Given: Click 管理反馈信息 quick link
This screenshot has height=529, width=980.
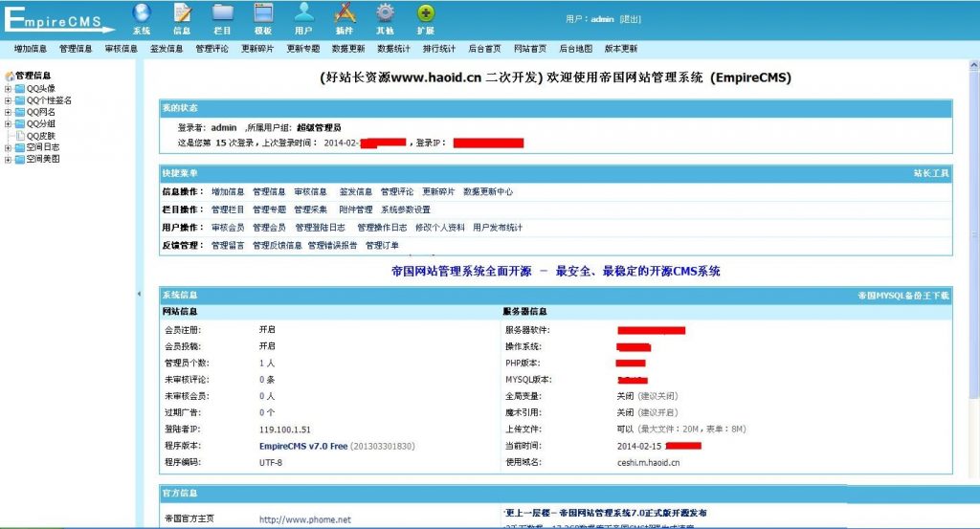Looking at the screenshot, I should [x=277, y=246].
